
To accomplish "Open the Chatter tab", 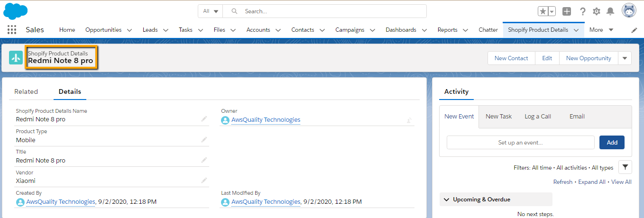I will coord(488,29).
